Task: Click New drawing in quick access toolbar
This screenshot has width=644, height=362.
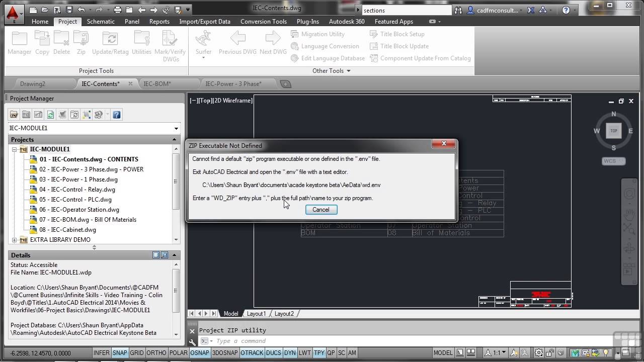Action: 33,10
